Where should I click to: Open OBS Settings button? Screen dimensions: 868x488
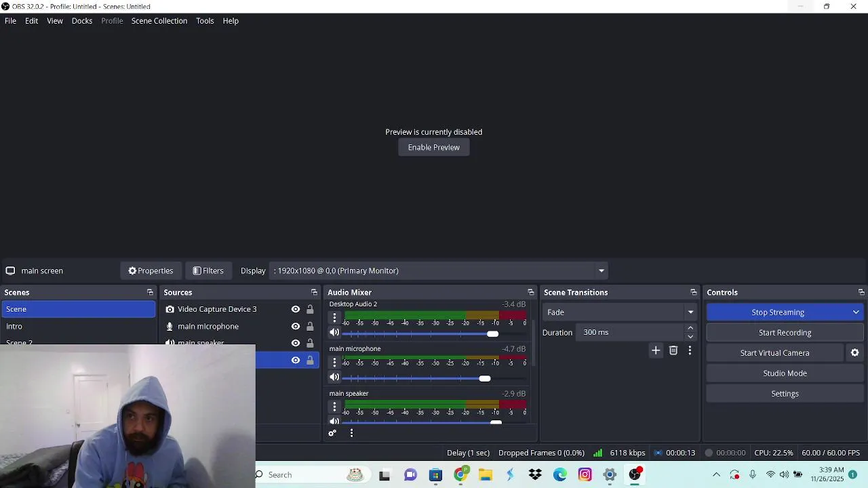(x=785, y=394)
